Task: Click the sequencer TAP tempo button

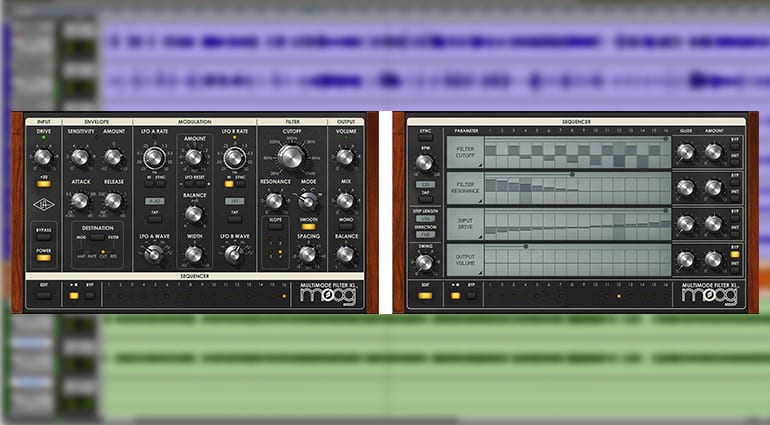Action: (x=425, y=199)
